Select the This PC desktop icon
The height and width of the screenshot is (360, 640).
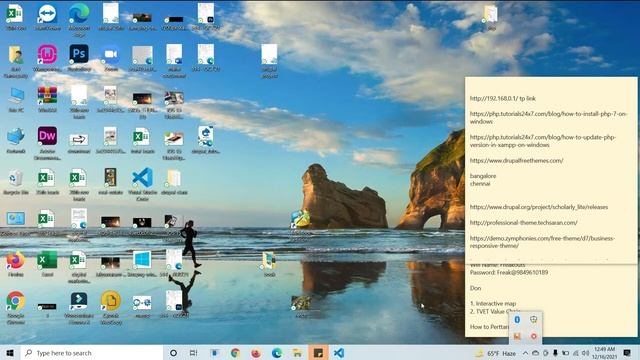point(16,99)
